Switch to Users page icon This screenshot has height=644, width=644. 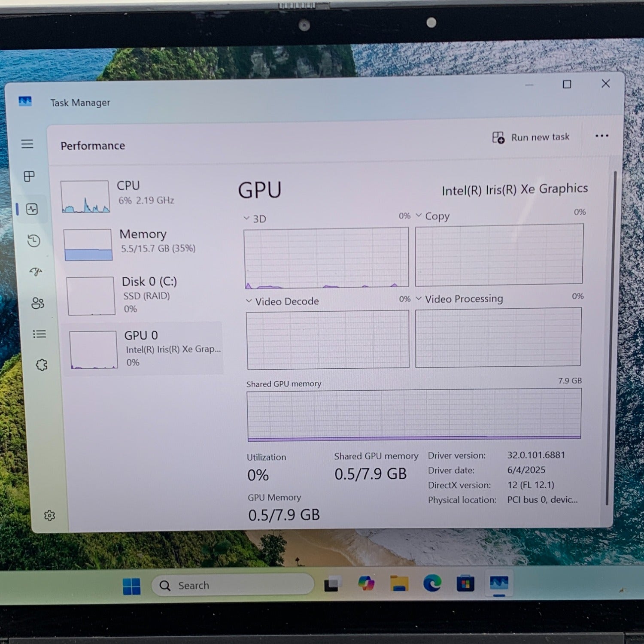click(x=38, y=303)
